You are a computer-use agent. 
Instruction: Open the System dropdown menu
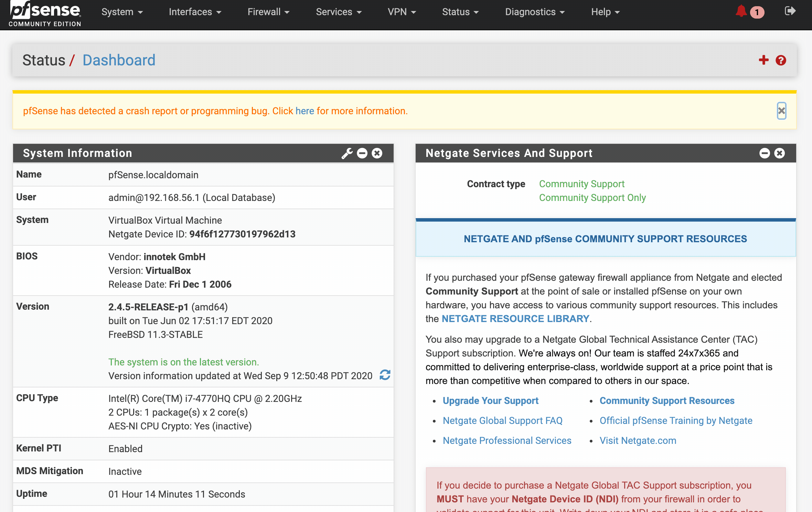coord(122,12)
